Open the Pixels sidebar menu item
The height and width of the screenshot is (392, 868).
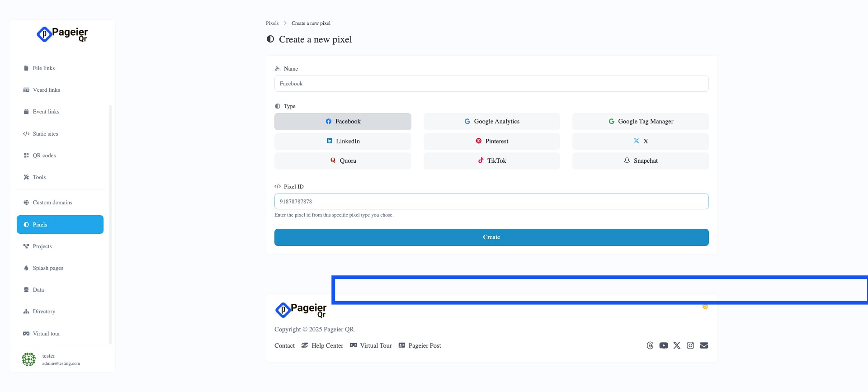(60, 225)
